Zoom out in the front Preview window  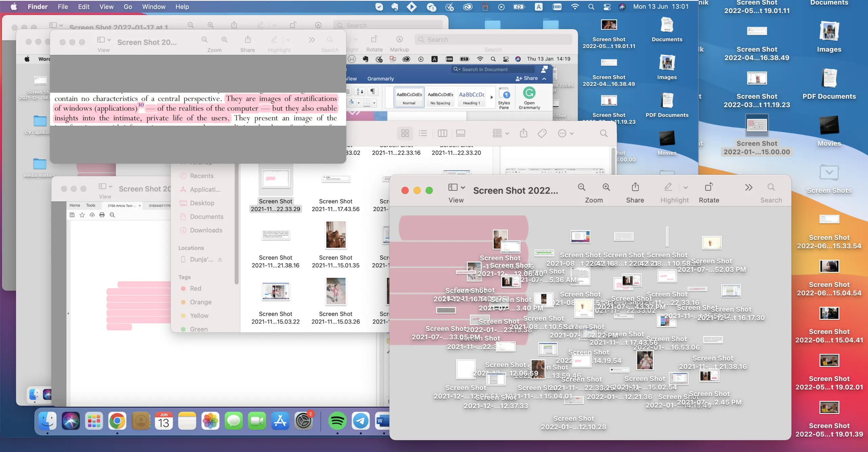(x=581, y=187)
